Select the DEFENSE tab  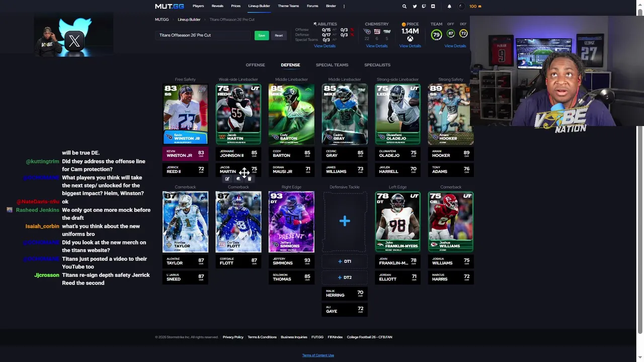(290, 65)
